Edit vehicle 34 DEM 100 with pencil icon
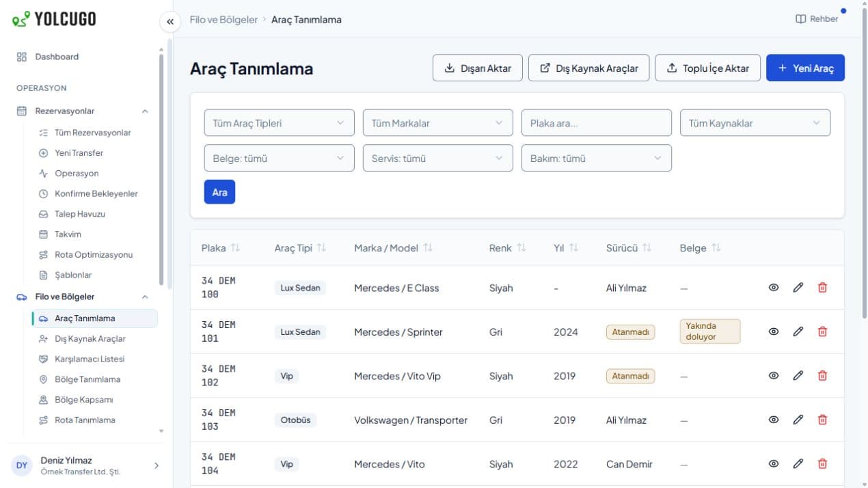Viewport: 868px width, 488px height. pos(798,288)
